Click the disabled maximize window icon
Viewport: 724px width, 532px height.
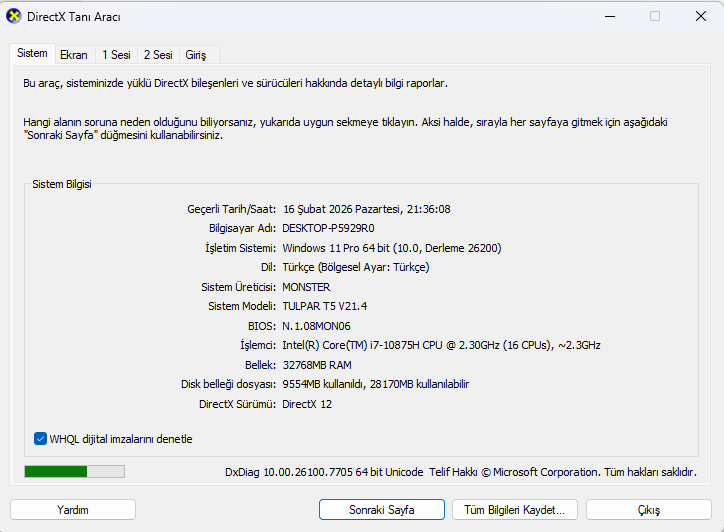655,16
